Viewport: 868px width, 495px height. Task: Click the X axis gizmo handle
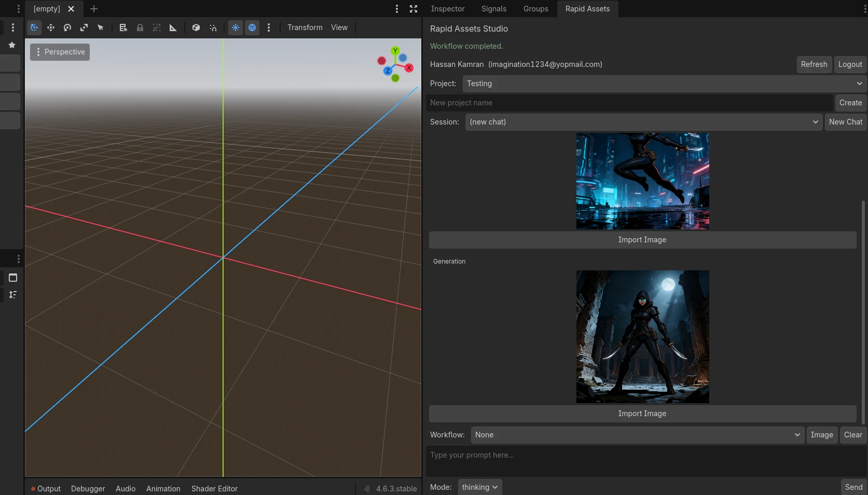pyautogui.click(x=409, y=68)
